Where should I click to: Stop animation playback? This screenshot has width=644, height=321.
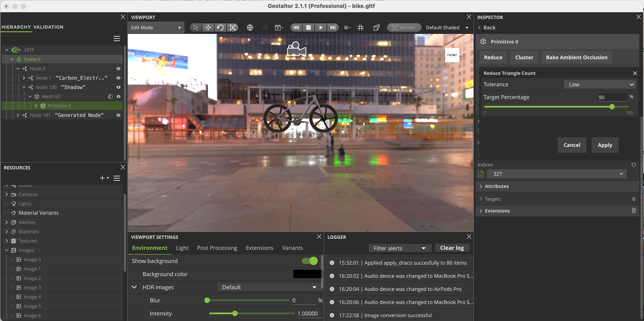[x=308, y=28]
